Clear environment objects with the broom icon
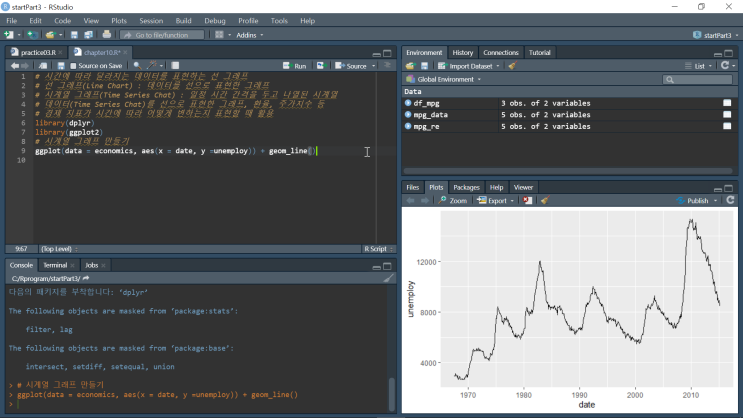The width and height of the screenshot is (743, 418). click(x=512, y=66)
